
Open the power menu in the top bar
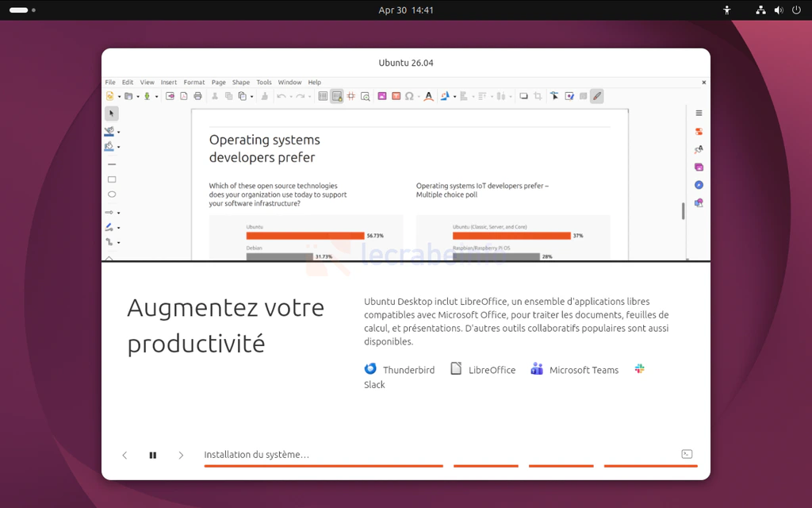coord(796,10)
